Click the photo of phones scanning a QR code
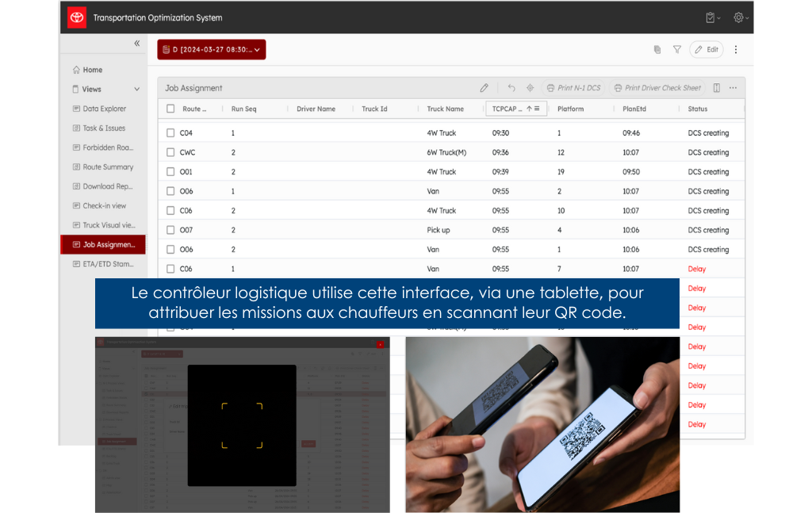Viewport: 812px width, 513px height. [542, 425]
